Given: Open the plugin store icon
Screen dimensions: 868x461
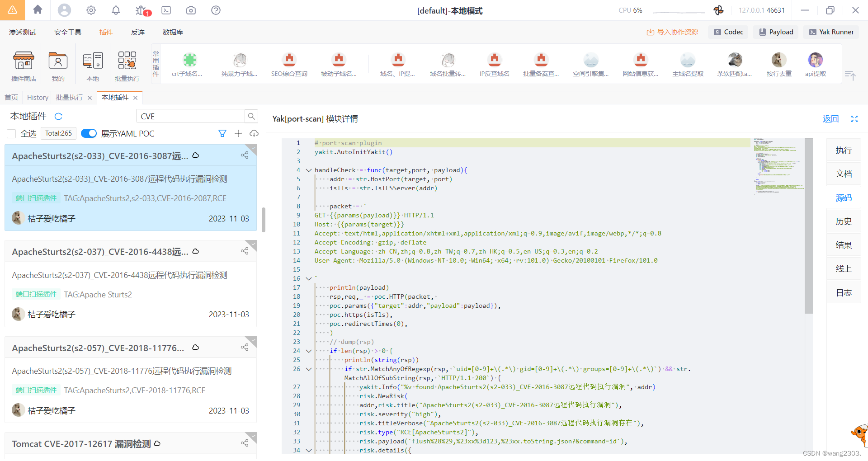Looking at the screenshot, I should [24, 66].
